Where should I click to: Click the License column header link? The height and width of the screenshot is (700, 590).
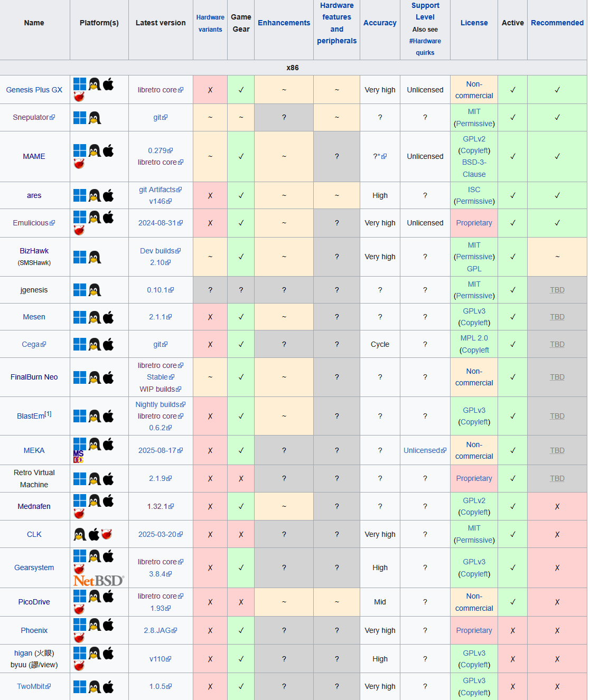pos(474,23)
